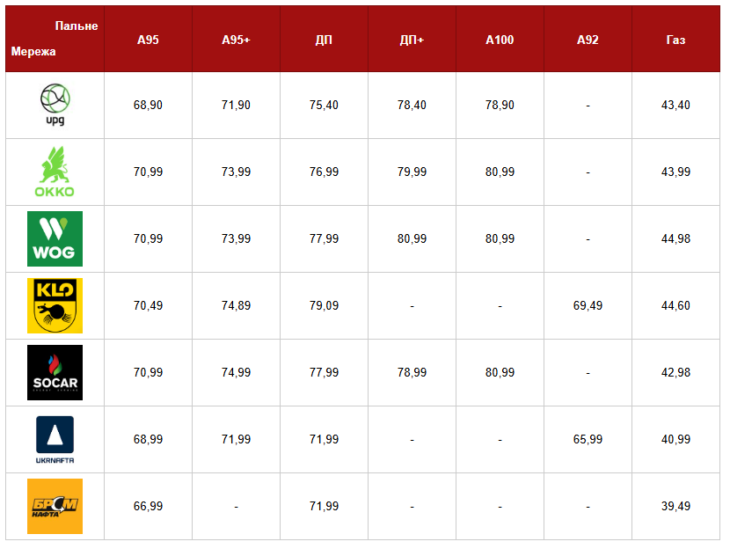The image size is (730, 549).
Task: Select the A95+ column header
Action: coord(236,40)
